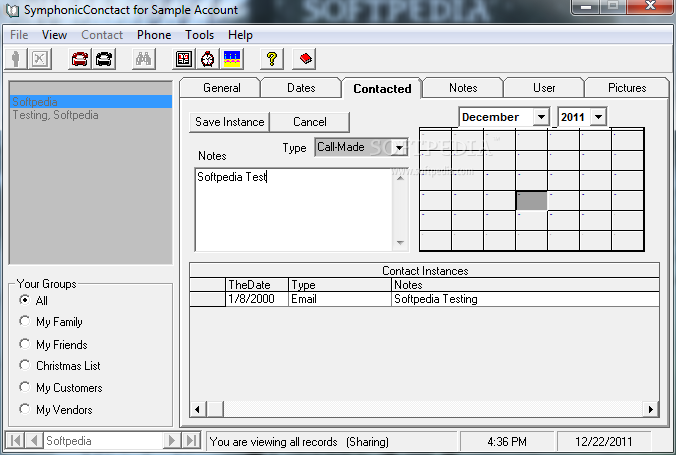The width and height of the screenshot is (676, 455).
Task: Select the My Customers radio button
Action: tap(25, 387)
